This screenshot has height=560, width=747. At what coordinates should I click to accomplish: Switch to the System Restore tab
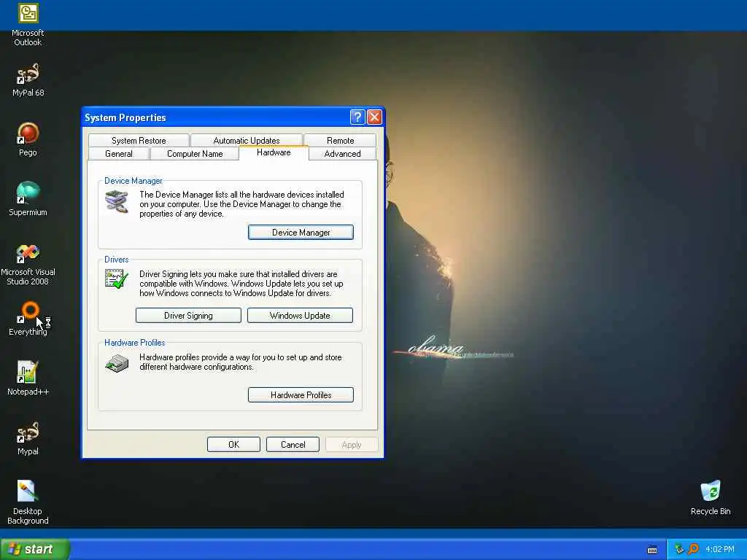point(139,141)
